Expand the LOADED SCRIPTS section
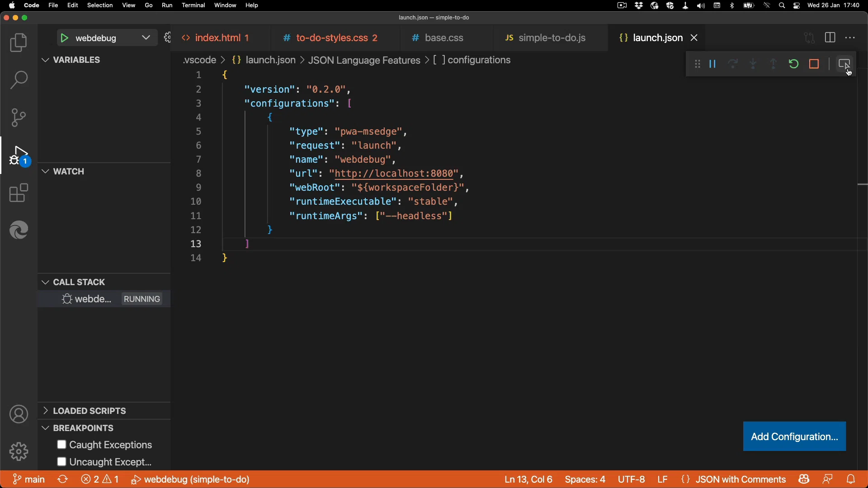 coord(104,411)
